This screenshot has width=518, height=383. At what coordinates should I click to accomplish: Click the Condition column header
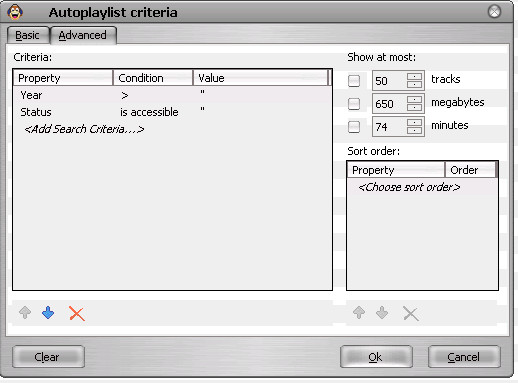click(x=153, y=78)
